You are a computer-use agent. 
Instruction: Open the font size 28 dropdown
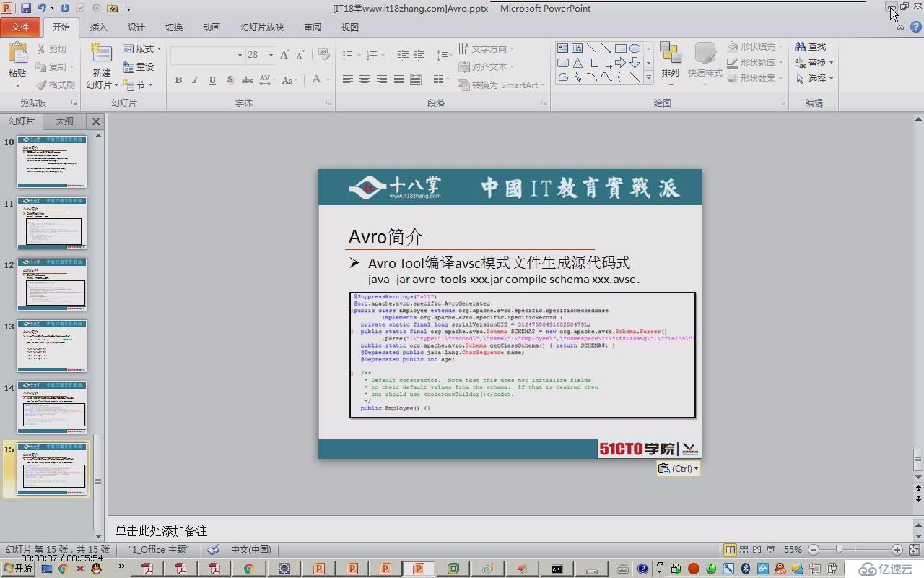pos(271,55)
